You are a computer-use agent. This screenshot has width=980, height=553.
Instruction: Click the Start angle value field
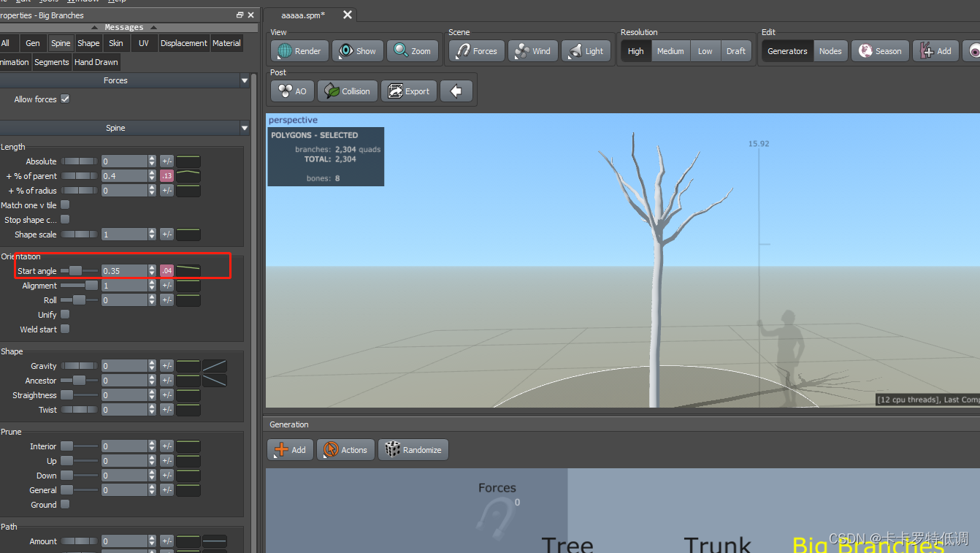(124, 271)
